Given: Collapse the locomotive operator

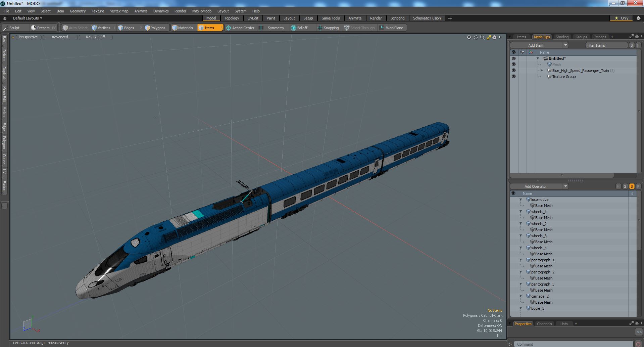Looking at the screenshot, I should tap(521, 200).
